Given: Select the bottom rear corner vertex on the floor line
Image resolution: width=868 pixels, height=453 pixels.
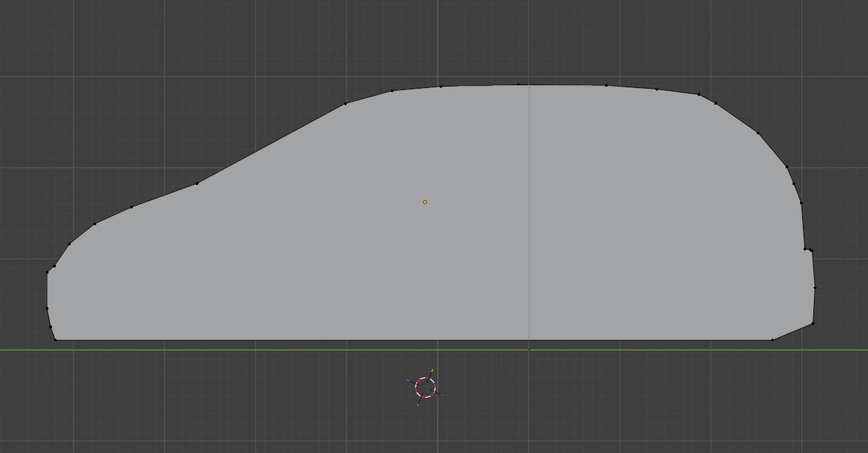Looking at the screenshot, I should click(772, 339).
